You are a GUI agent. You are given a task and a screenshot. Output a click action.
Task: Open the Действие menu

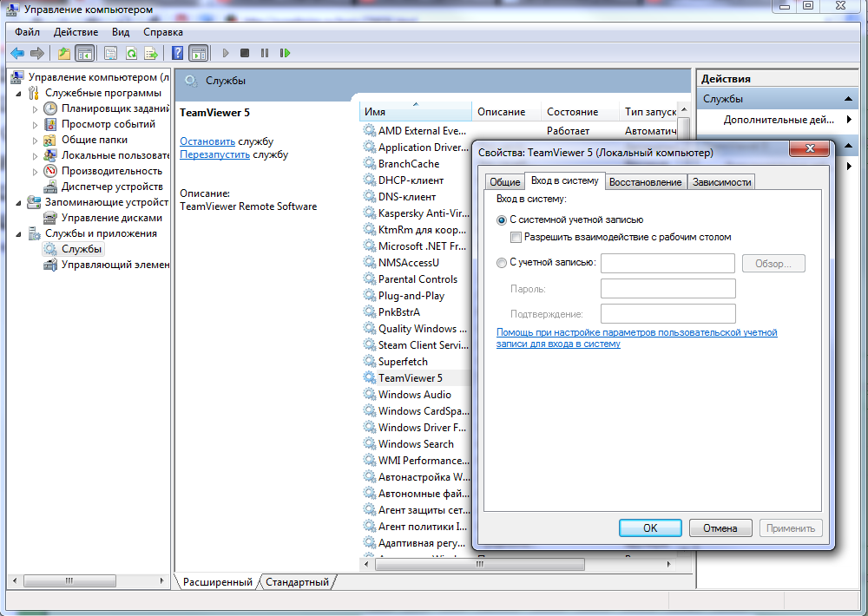[x=76, y=32]
